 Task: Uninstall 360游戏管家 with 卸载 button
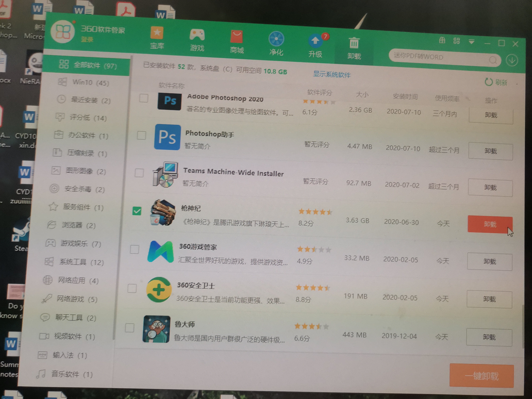pos(490,262)
